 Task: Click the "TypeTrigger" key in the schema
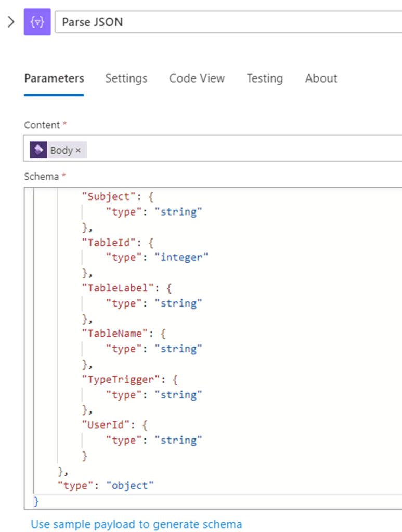121,379
